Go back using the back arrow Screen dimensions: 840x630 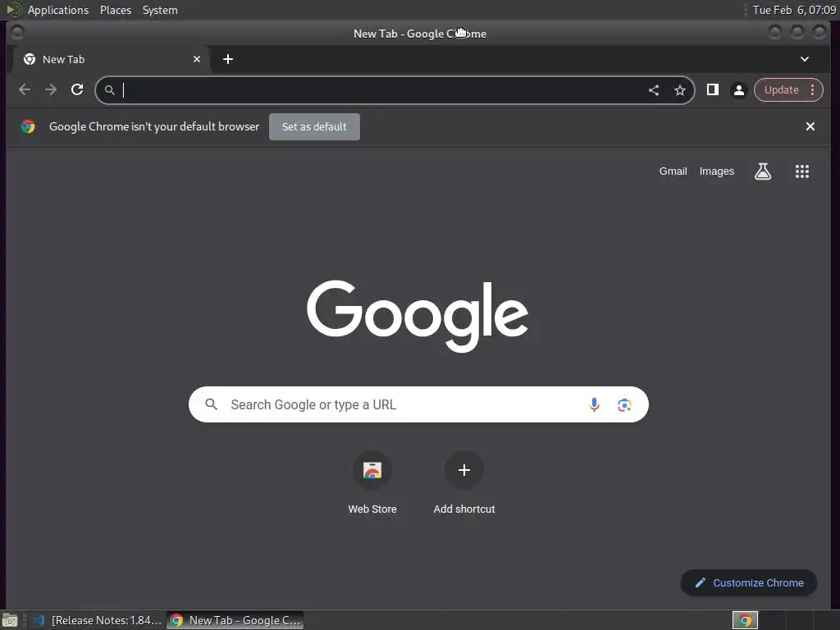24,89
